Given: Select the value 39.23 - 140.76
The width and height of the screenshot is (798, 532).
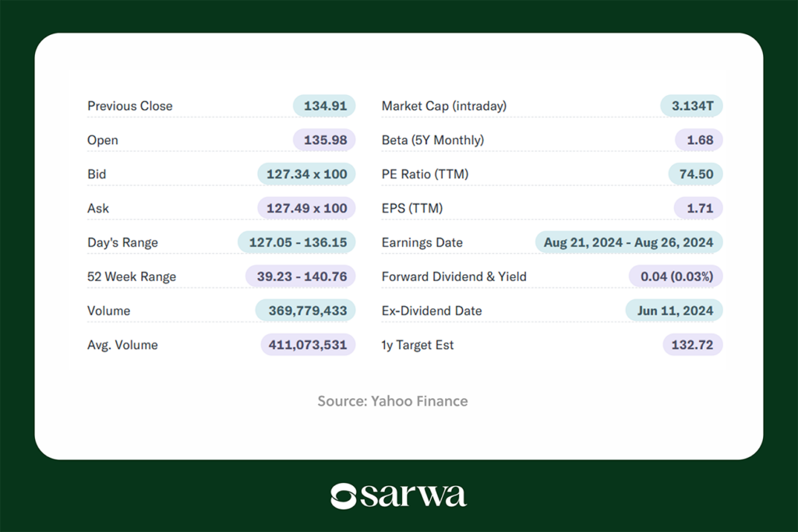Looking at the screenshot, I should (300, 277).
